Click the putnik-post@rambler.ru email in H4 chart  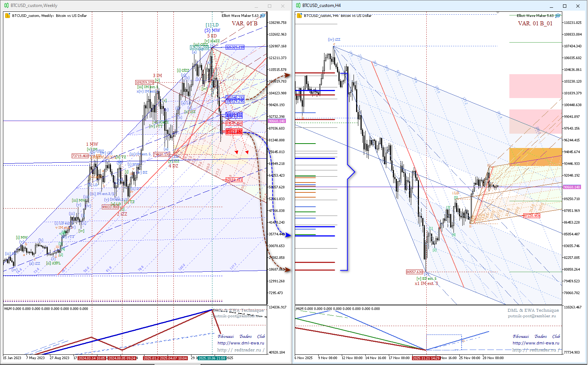tap(532, 316)
